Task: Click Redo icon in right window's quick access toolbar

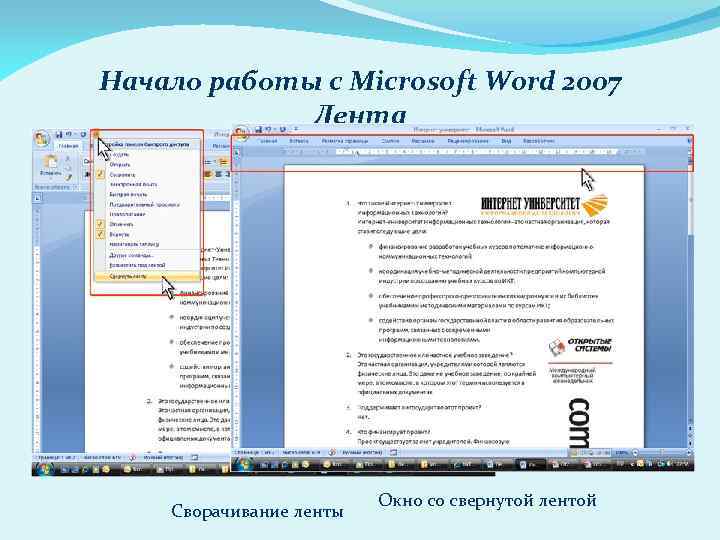Action: point(283,129)
